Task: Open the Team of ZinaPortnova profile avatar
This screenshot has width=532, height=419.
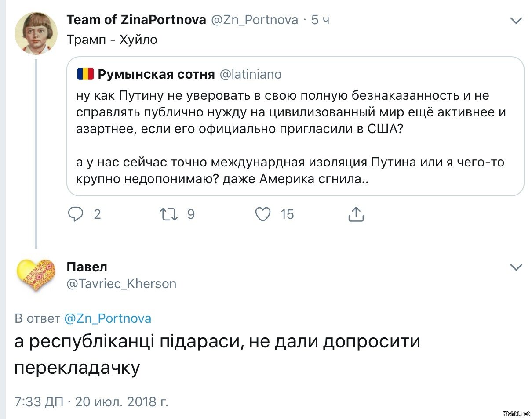Action: [36, 33]
